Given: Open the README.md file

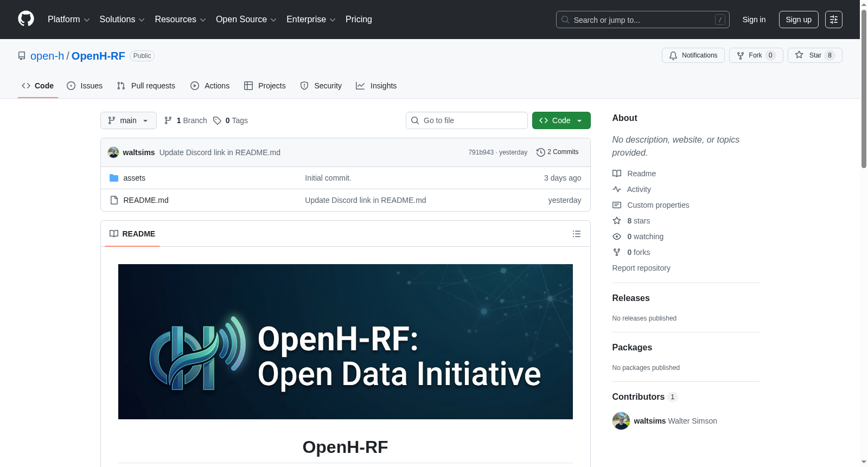Looking at the screenshot, I should (x=146, y=200).
